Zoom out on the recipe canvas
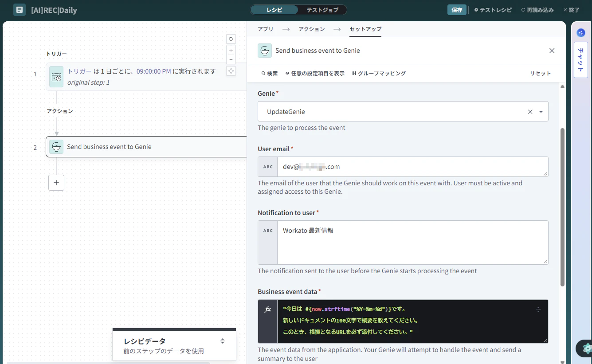 [x=231, y=59]
